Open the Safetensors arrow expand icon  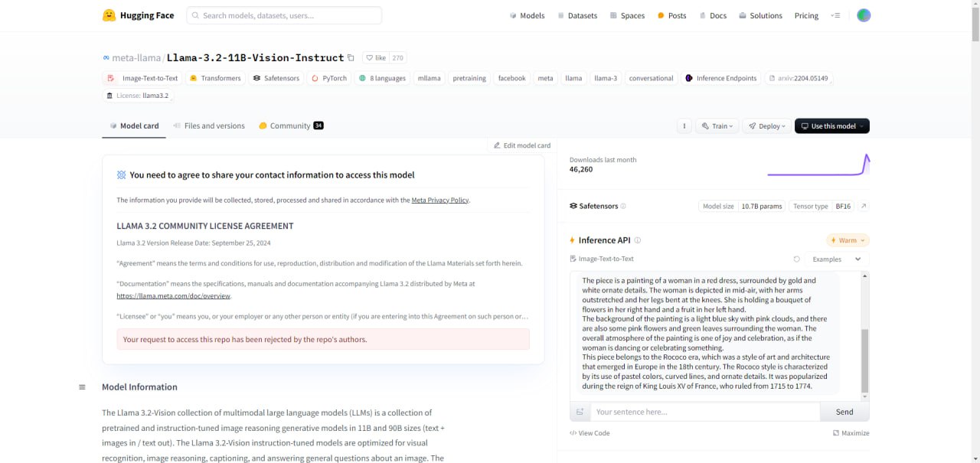point(864,207)
